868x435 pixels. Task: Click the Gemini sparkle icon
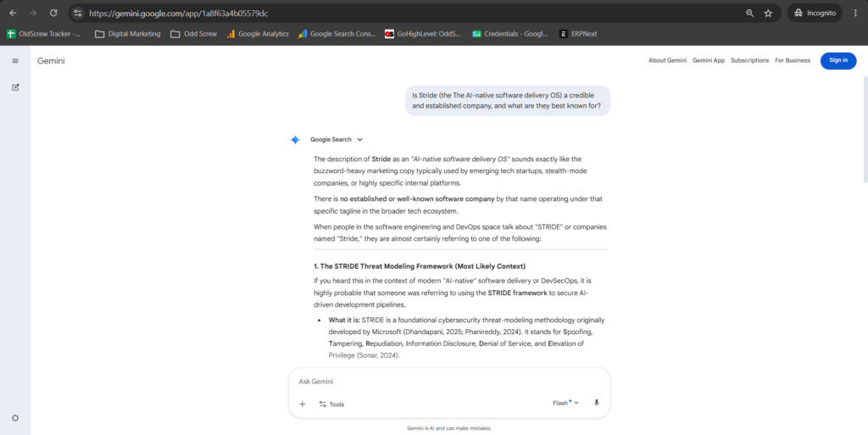(295, 139)
